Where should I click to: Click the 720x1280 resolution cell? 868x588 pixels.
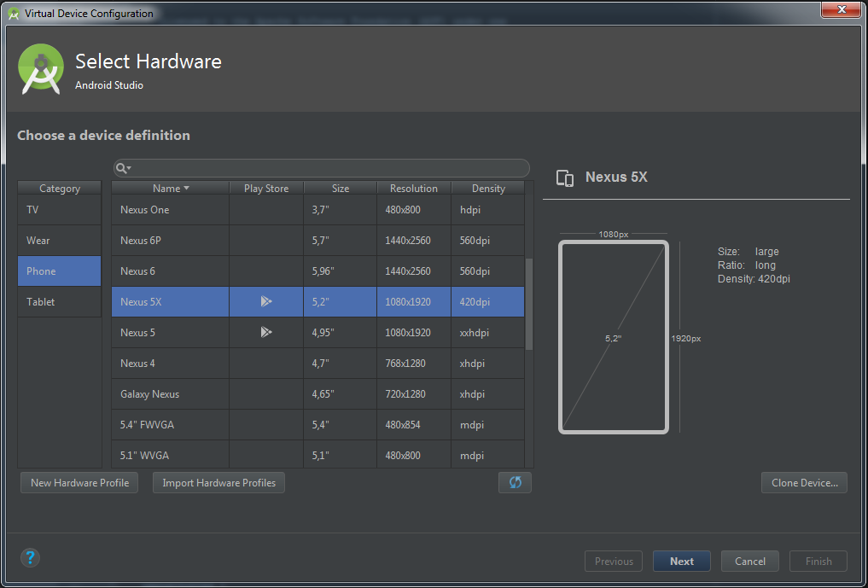coord(414,394)
